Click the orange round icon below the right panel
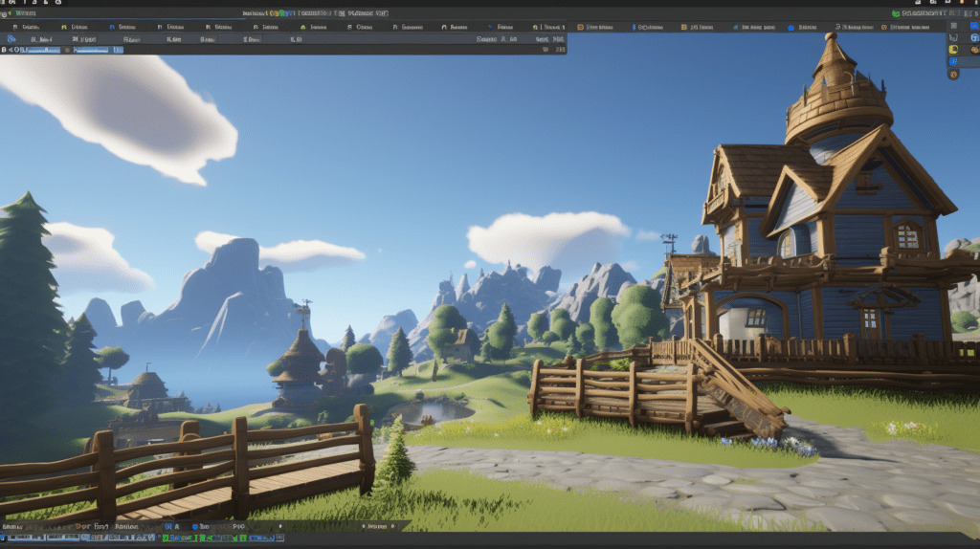The height and width of the screenshot is (549, 980). (953, 74)
